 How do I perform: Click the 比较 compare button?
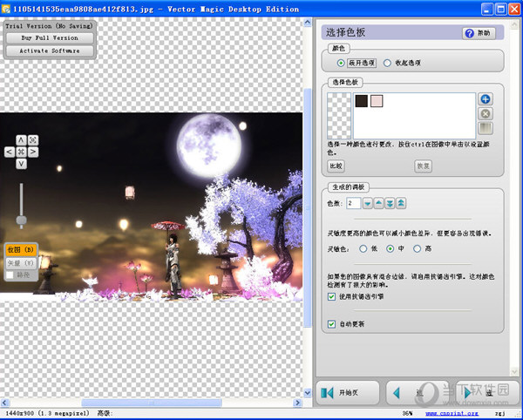tap(336, 166)
